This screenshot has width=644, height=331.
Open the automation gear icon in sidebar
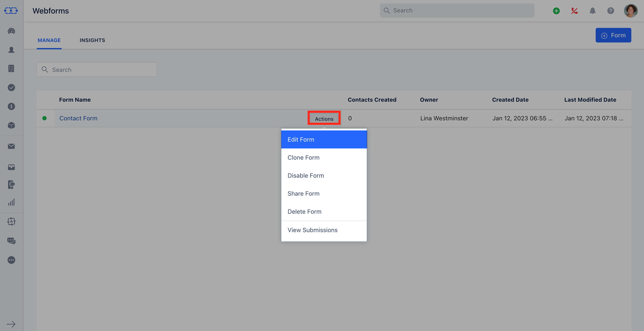11,221
